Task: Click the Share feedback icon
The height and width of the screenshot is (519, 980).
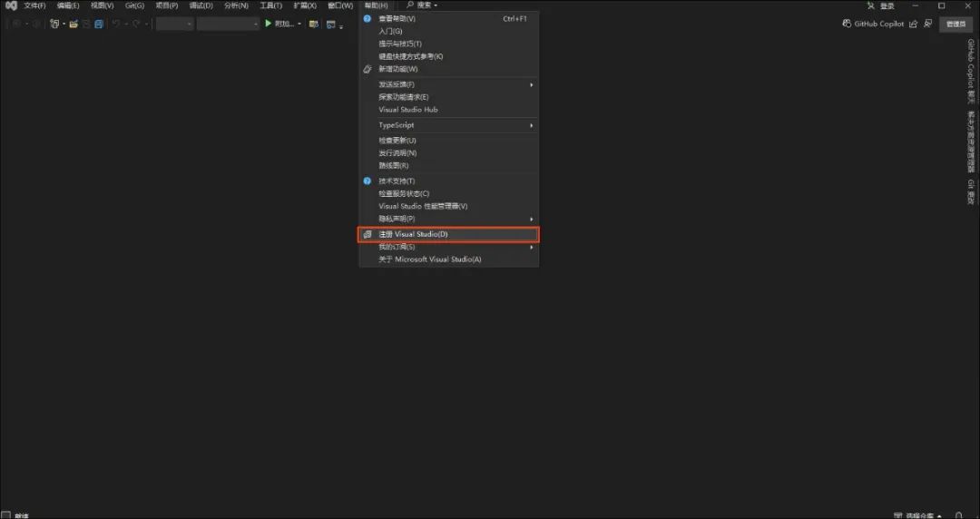Action: (x=913, y=24)
